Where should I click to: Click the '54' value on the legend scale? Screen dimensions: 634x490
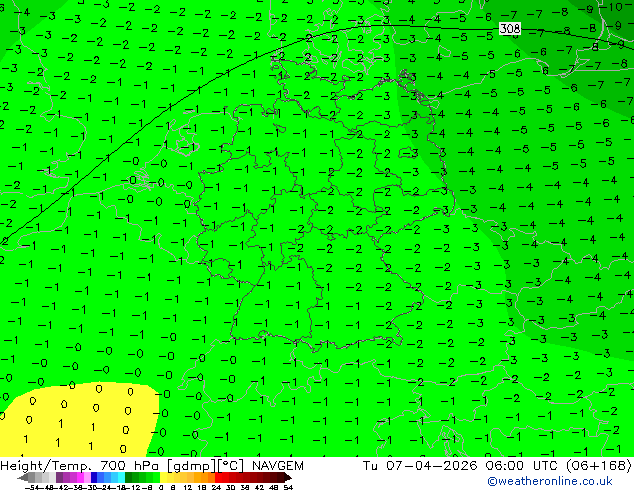288,487
